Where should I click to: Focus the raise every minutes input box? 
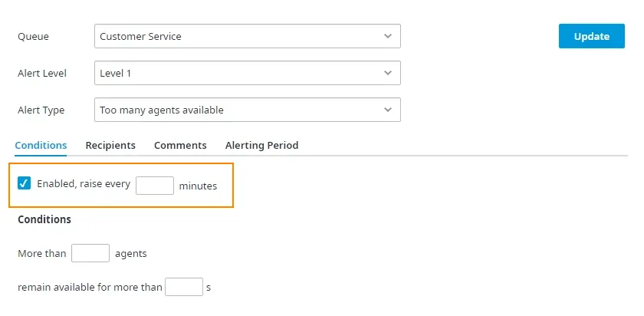[x=155, y=186]
